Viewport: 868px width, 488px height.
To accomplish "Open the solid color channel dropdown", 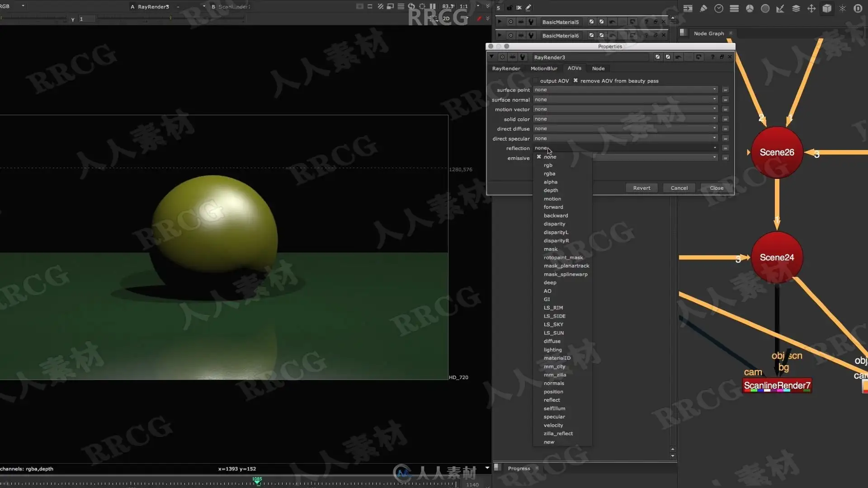I will point(625,119).
